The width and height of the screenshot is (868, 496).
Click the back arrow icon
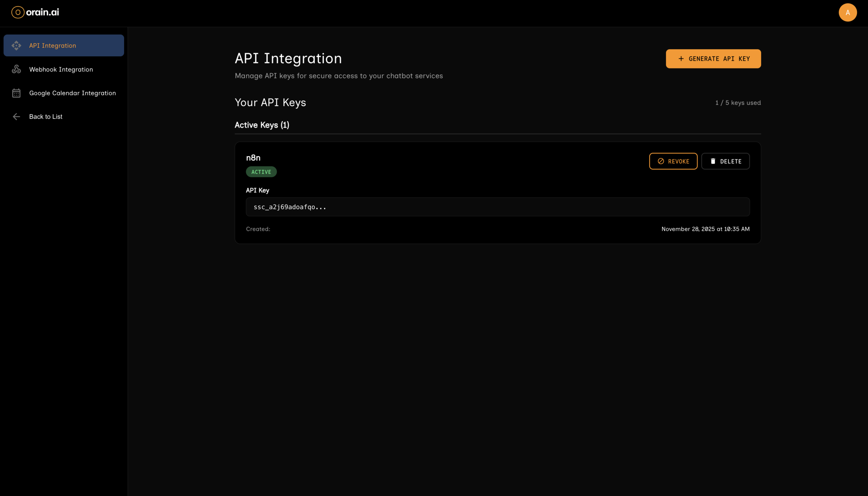(16, 117)
